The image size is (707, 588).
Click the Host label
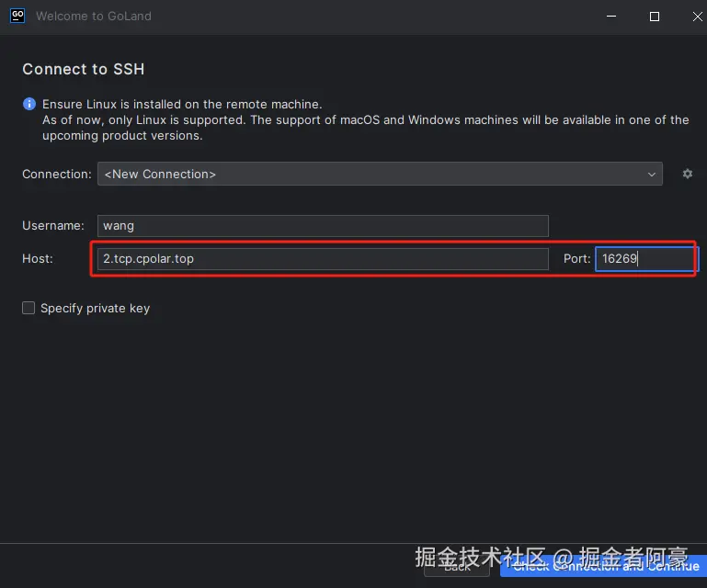(38, 259)
